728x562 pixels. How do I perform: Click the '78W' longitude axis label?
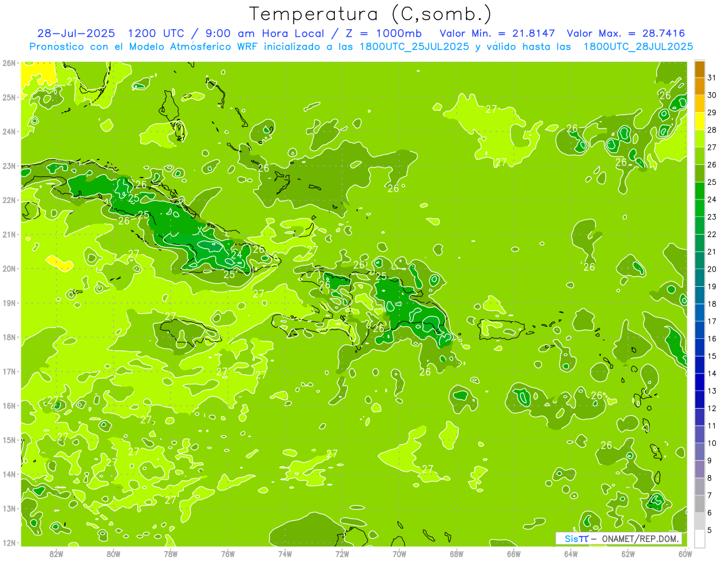click(170, 554)
